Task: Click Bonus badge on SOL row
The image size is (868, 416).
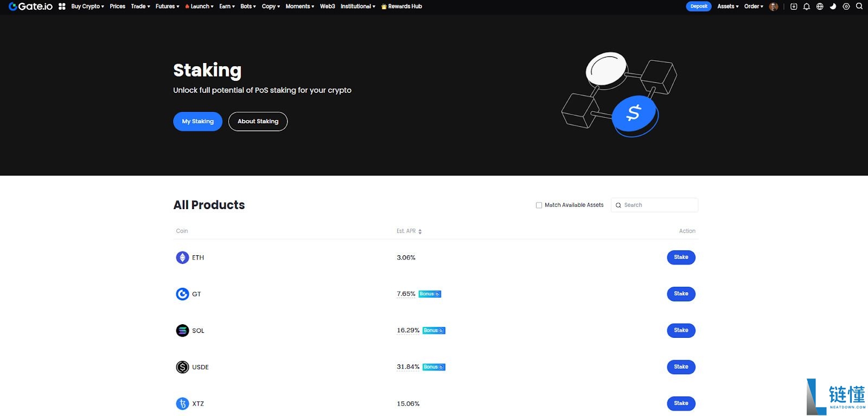Action: tap(434, 330)
